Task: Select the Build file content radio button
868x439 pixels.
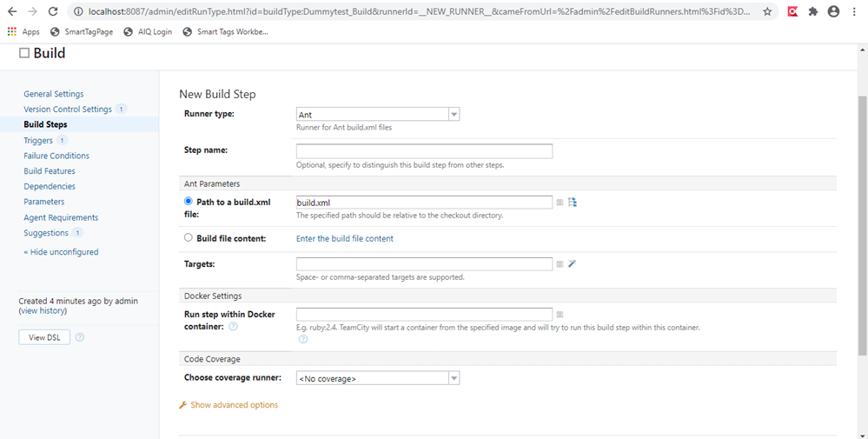Action: pyautogui.click(x=189, y=237)
